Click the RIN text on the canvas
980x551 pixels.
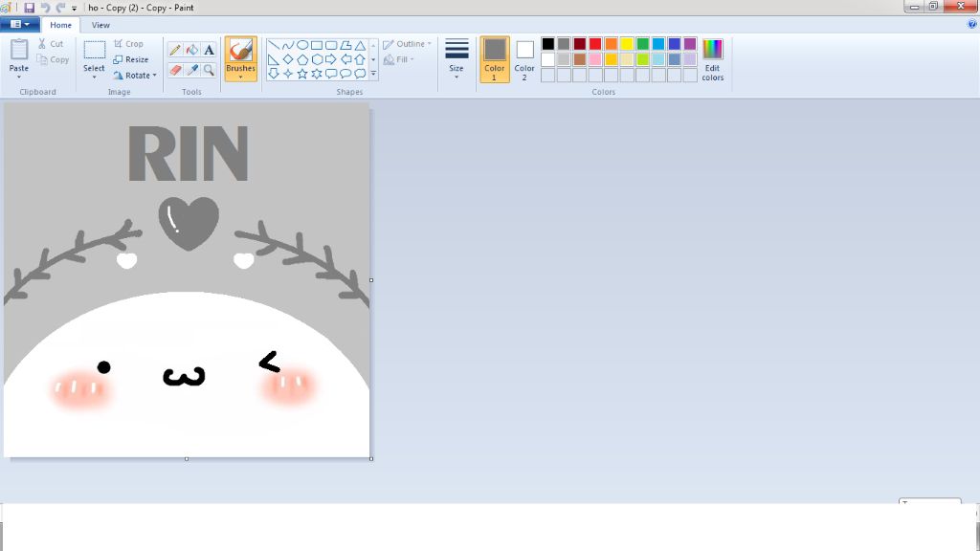189,154
